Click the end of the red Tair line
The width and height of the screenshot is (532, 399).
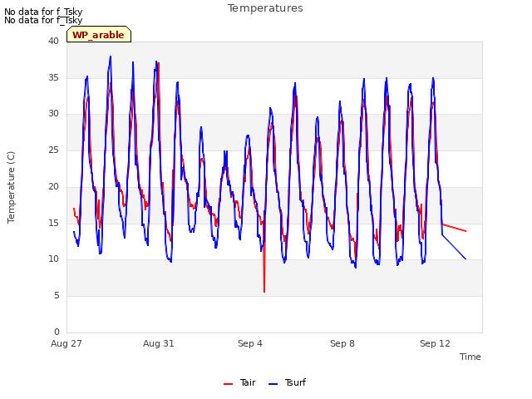click(x=465, y=231)
